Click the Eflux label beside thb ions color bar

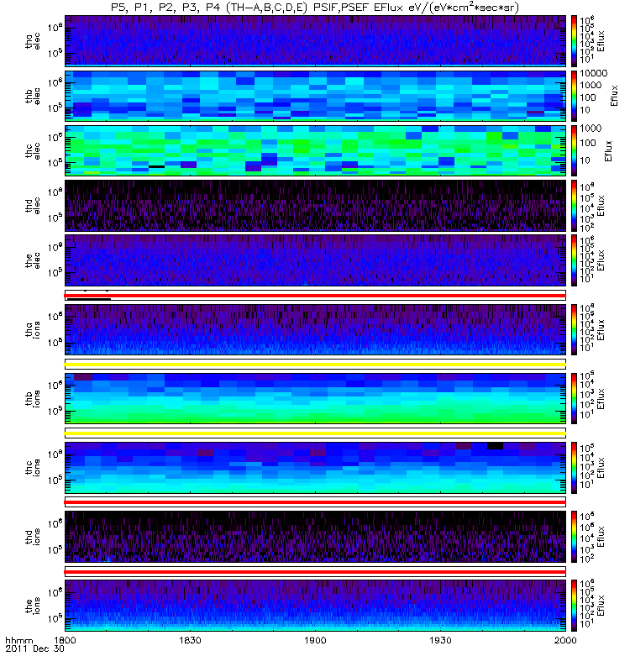tap(601, 399)
